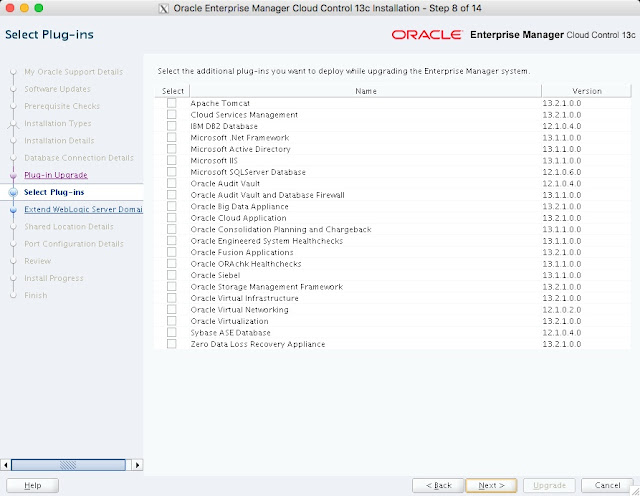Check the Apache Tomcat plug-in checkbox
Viewport: 640px width, 496px height.
click(171, 103)
